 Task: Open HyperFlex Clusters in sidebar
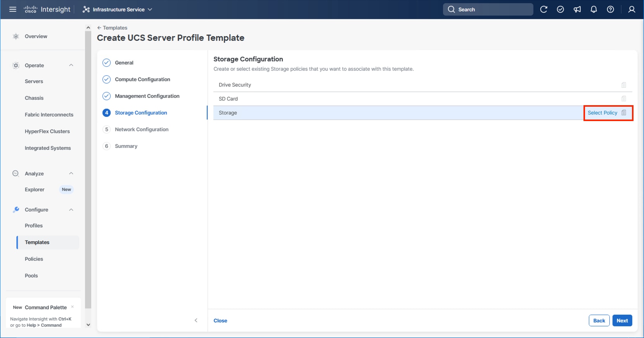(47, 132)
